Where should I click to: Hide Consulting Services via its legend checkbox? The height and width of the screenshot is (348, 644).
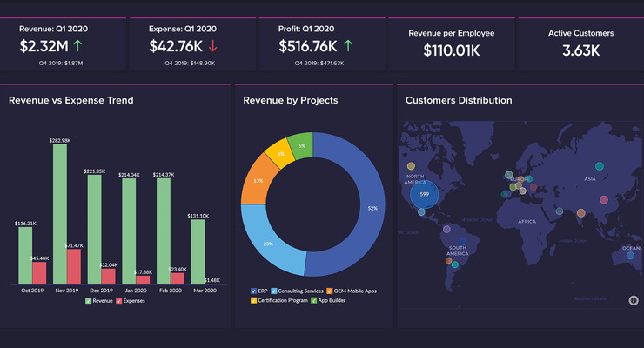(275, 291)
